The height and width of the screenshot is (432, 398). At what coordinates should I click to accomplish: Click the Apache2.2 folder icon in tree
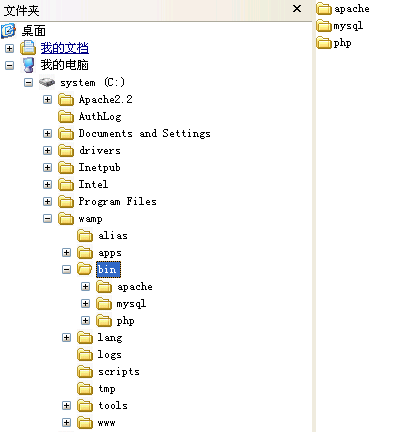pos(66,99)
